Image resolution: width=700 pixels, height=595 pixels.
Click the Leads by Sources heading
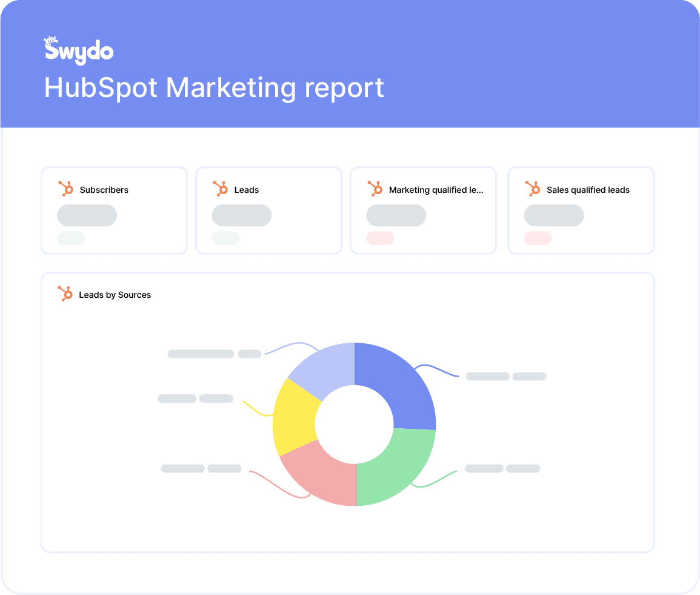pos(115,295)
